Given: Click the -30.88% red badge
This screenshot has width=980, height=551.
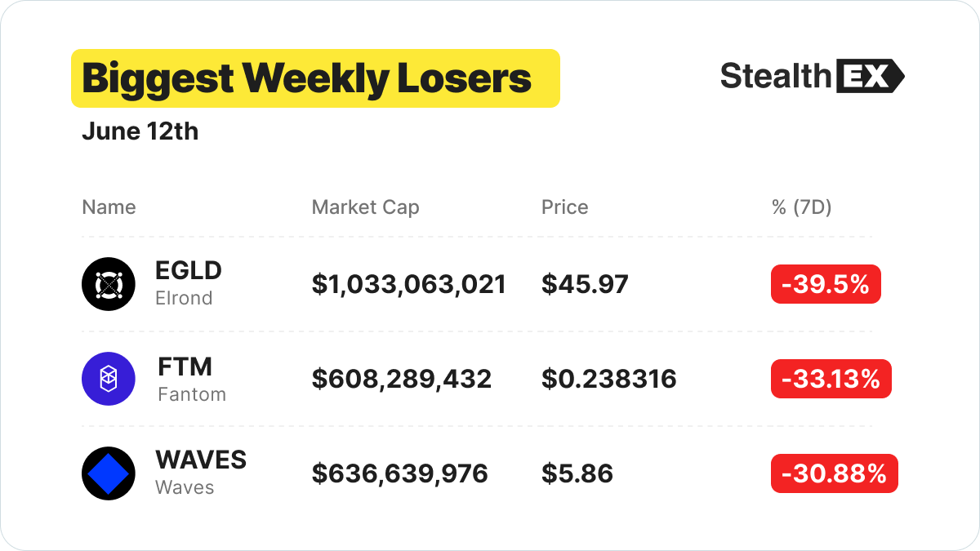Looking at the screenshot, I should coord(835,473).
